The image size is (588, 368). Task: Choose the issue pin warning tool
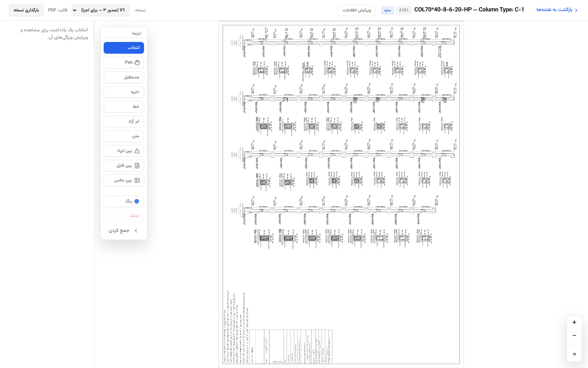124,151
